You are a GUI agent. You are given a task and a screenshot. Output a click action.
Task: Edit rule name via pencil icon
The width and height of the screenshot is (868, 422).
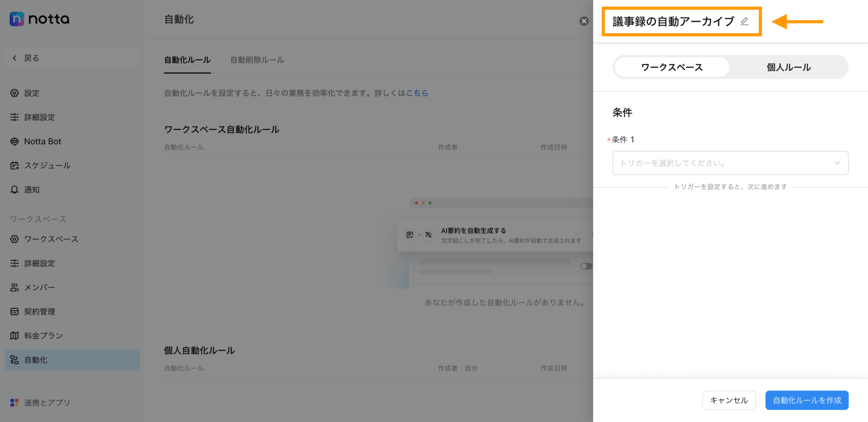point(745,21)
